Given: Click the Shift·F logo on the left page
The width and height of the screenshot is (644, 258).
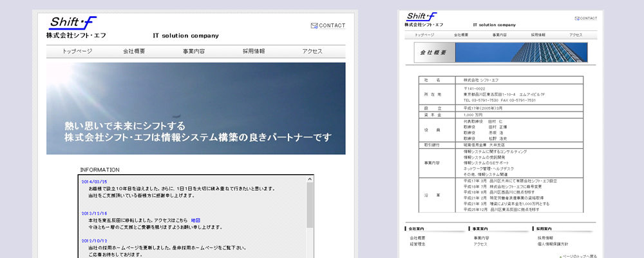Looking at the screenshot, I should [x=73, y=23].
